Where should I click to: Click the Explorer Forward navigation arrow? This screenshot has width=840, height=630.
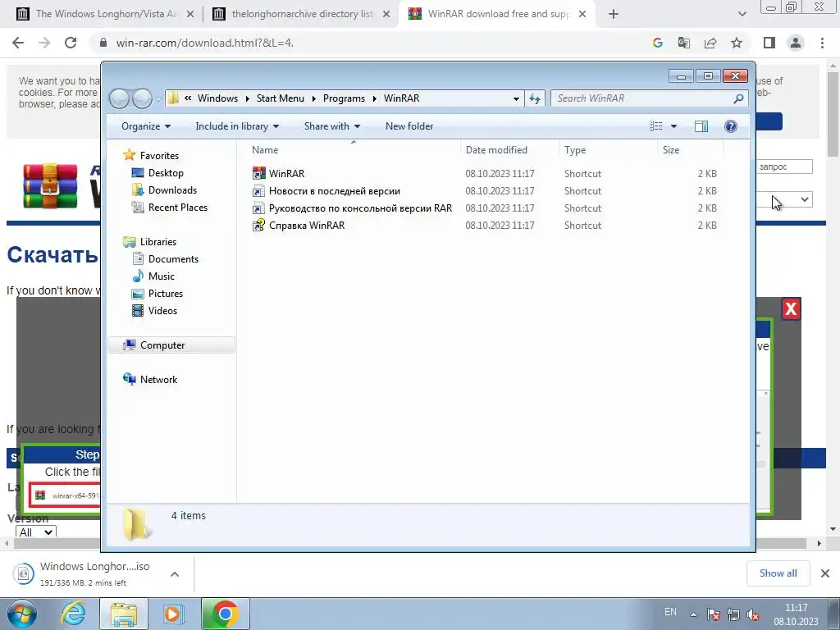pos(143,98)
